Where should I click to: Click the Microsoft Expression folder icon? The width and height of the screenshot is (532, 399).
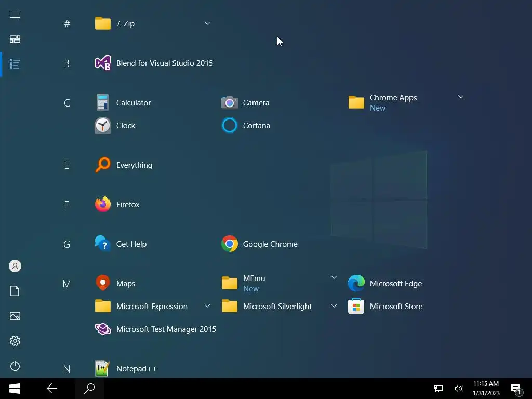pos(102,306)
